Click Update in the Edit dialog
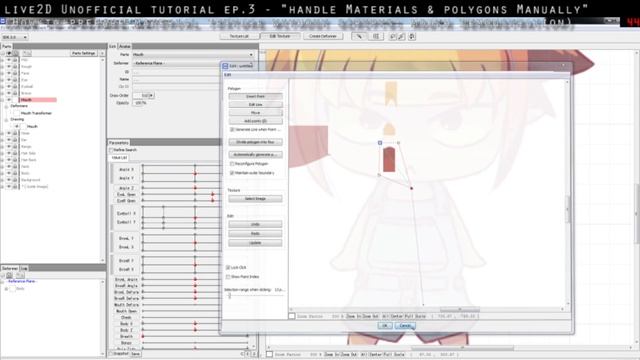Image resolution: width=640 pixels, height=360 pixels. click(x=255, y=243)
